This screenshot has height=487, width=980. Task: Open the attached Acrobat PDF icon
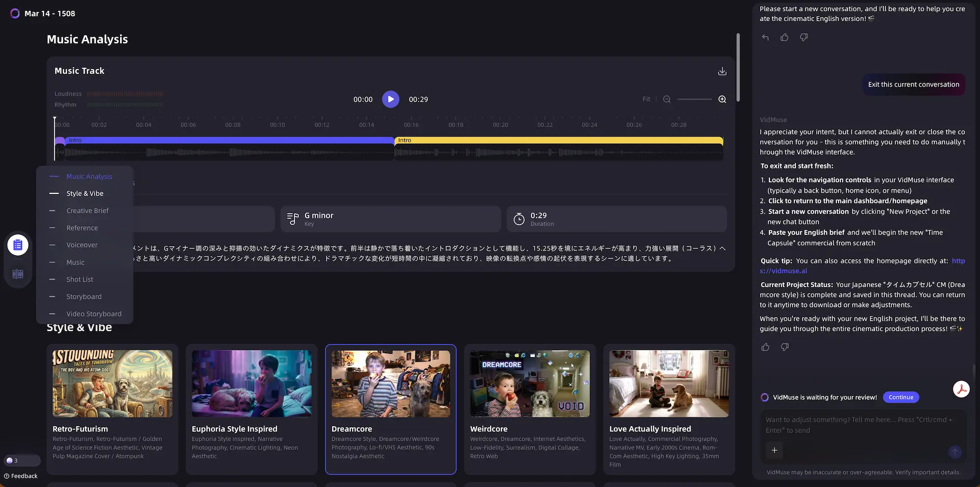pos(962,389)
